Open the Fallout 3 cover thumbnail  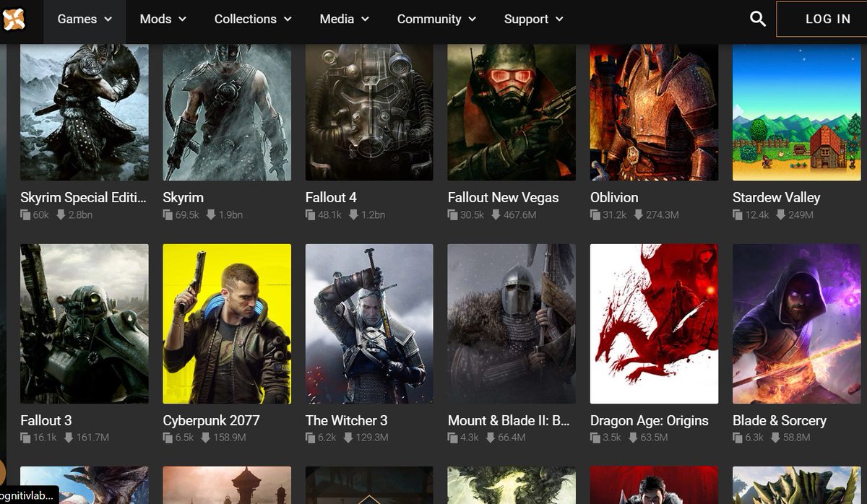[85, 323]
